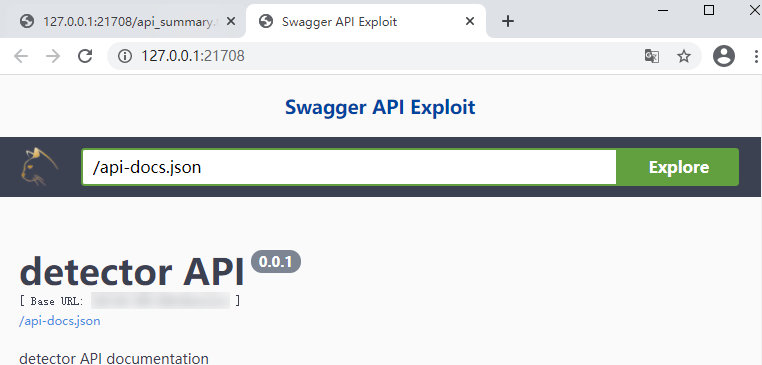Reload the page with the refresh icon

pos(85,56)
